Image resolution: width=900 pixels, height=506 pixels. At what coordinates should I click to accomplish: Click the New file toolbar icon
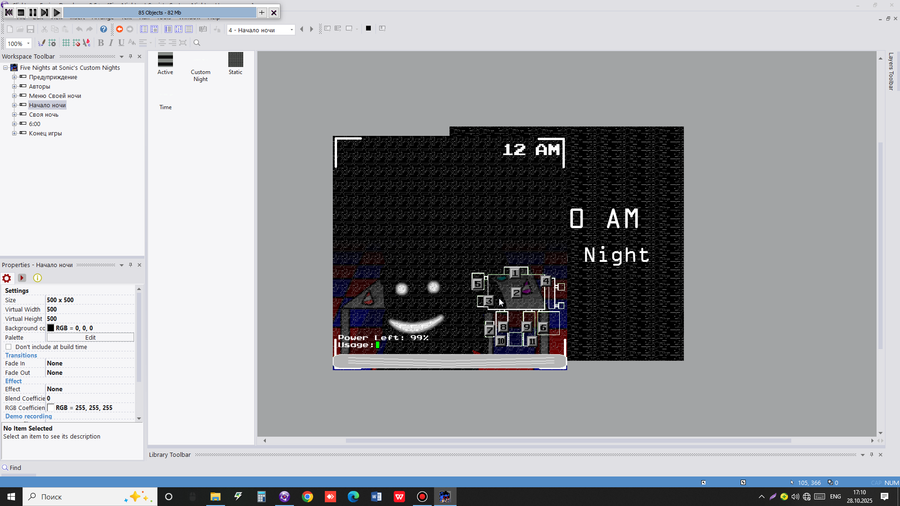(10, 29)
